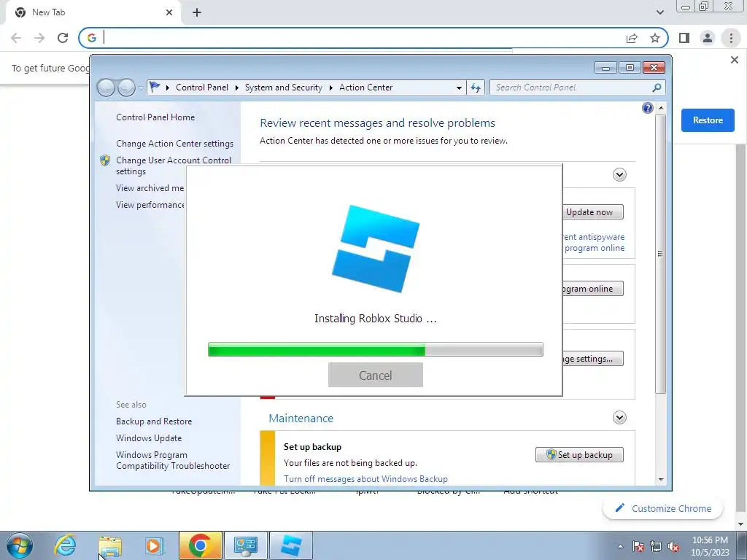Click the Update now button
Screen dimensions: 747x560
pos(592,212)
